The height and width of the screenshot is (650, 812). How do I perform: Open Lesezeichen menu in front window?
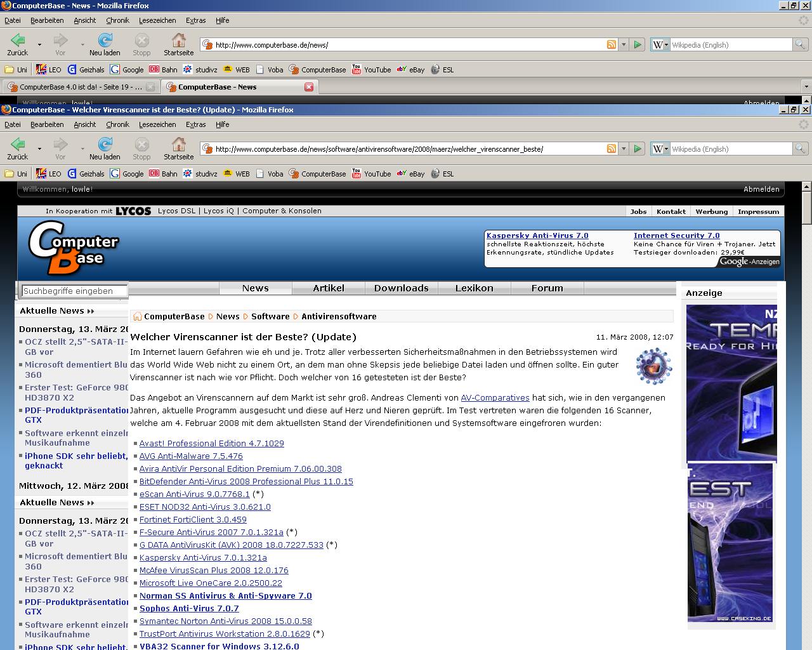157,124
